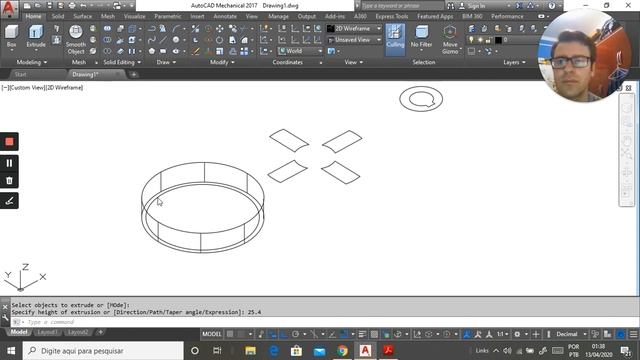The image size is (640, 360).
Task: Open status bar customization menu icon
Action: 633,334
